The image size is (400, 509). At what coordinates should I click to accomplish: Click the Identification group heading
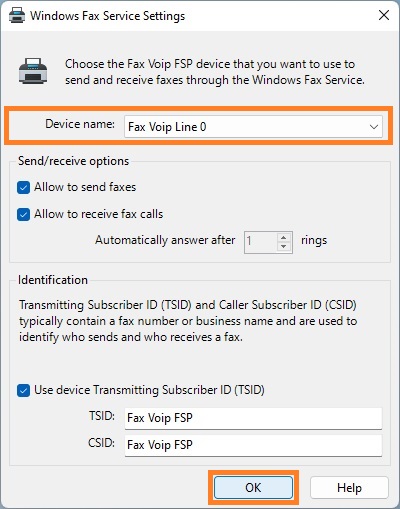coord(53,280)
